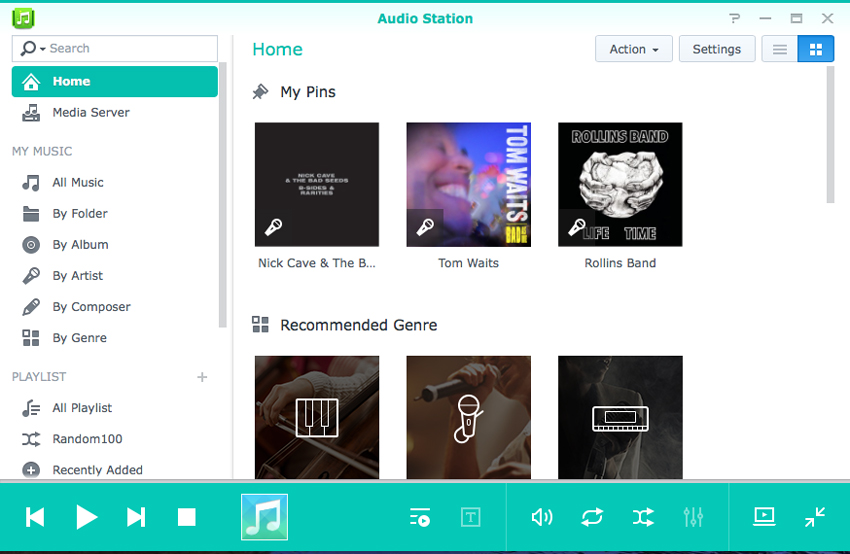Show lyrics with the T icon
The image size is (850, 554).
pyautogui.click(x=471, y=517)
